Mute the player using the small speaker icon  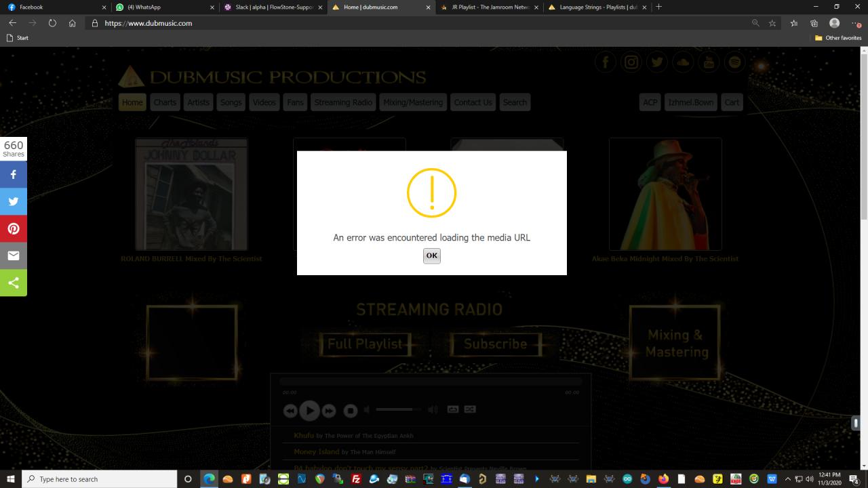[367, 409]
